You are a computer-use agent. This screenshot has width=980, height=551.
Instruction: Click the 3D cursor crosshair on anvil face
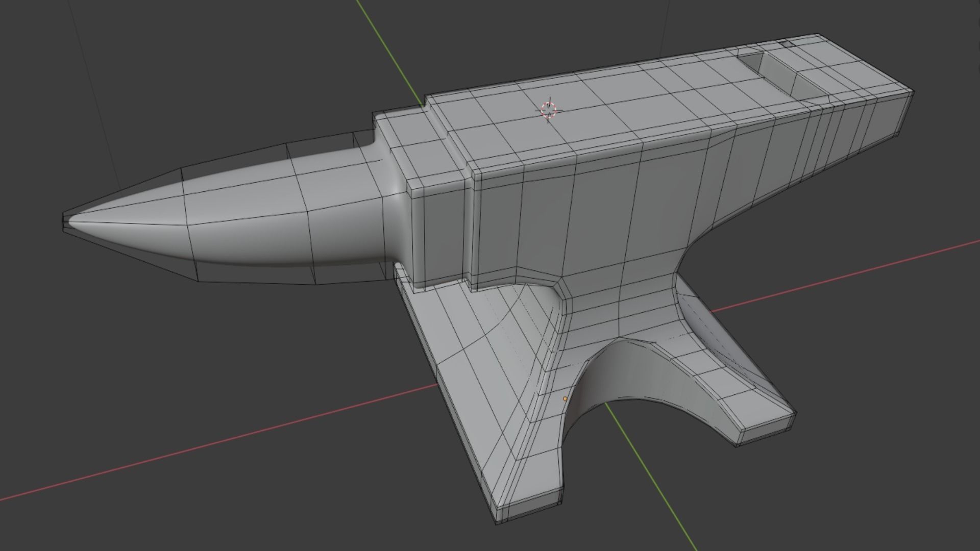coord(550,109)
